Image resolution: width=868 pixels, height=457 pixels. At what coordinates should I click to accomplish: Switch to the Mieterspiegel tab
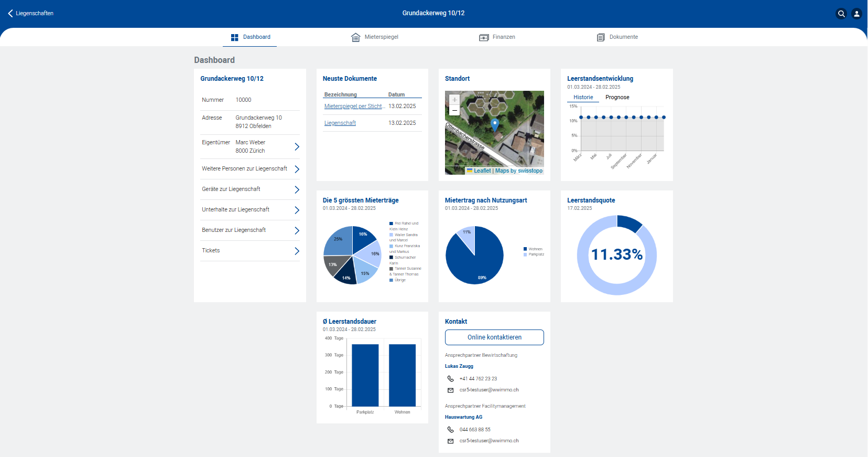click(374, 37)
